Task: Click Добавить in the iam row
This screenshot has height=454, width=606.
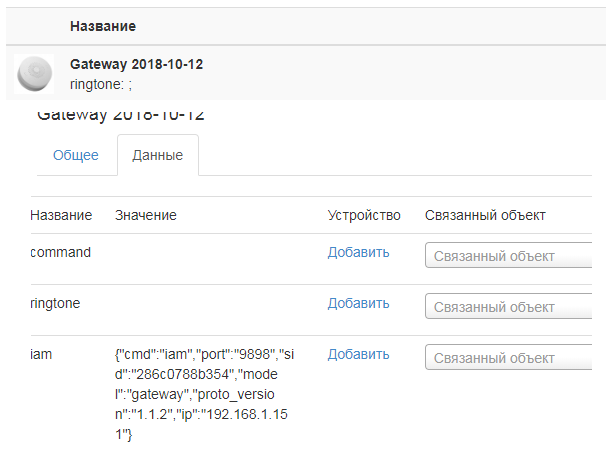Action: tap(358, 354)
